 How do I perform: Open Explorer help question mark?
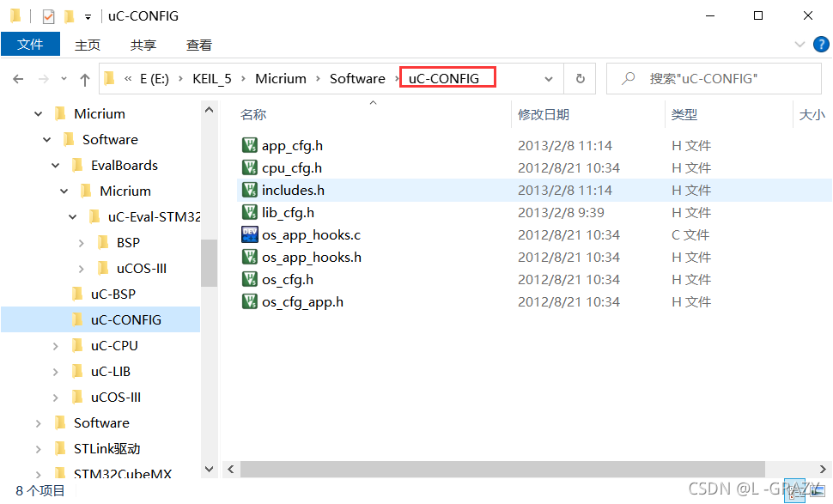coord(821,44)
